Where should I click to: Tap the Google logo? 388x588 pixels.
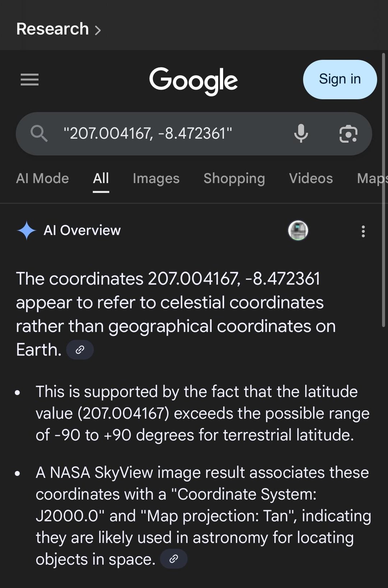[193, 81]
